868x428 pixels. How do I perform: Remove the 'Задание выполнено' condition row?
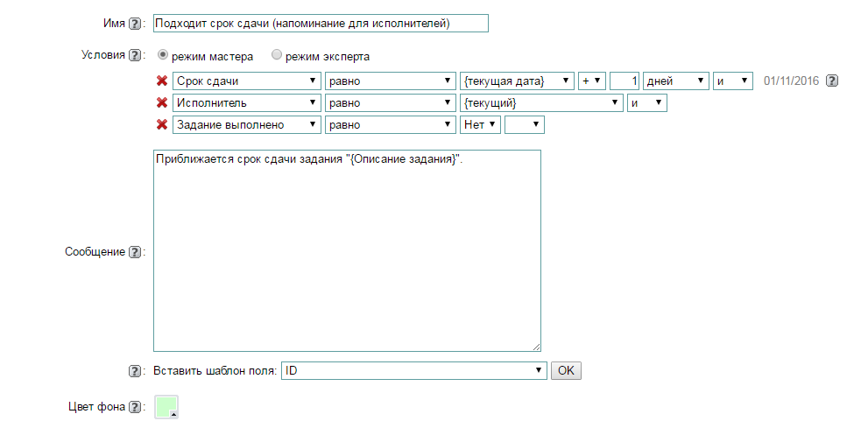tap(161, 125)
